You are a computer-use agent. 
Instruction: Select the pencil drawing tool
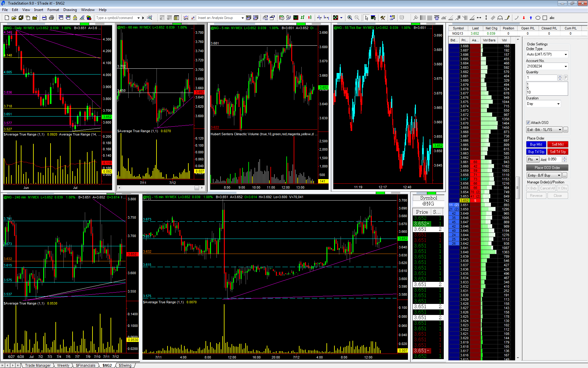pyautogui.click(x=507, y=18)
